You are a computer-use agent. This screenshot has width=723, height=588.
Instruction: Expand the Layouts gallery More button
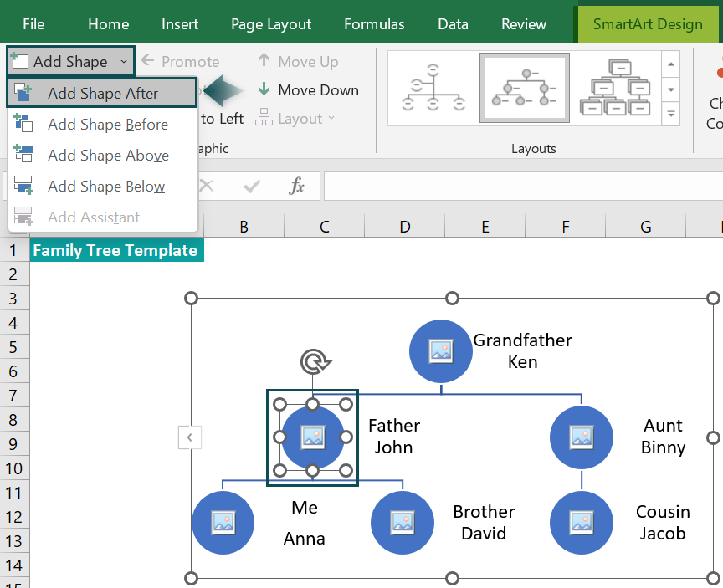(671, 114)
